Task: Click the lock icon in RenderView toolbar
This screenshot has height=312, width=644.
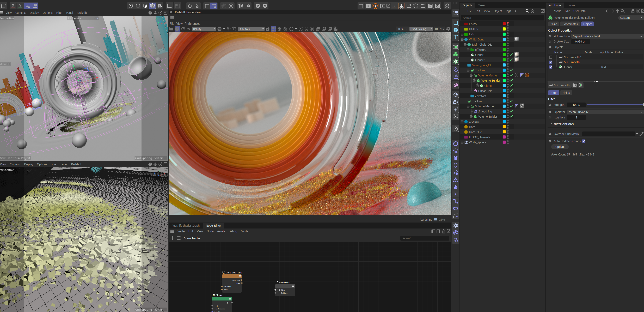Action: click(268, 29)
